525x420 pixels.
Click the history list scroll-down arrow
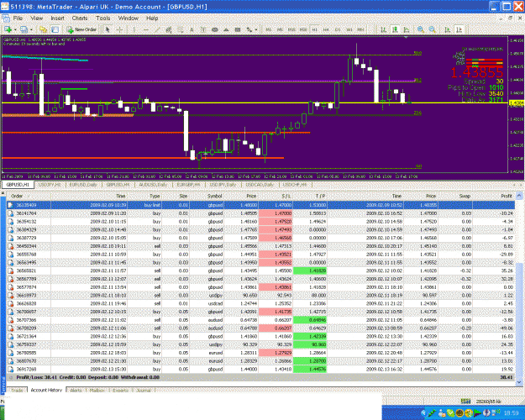click(519, 381)
